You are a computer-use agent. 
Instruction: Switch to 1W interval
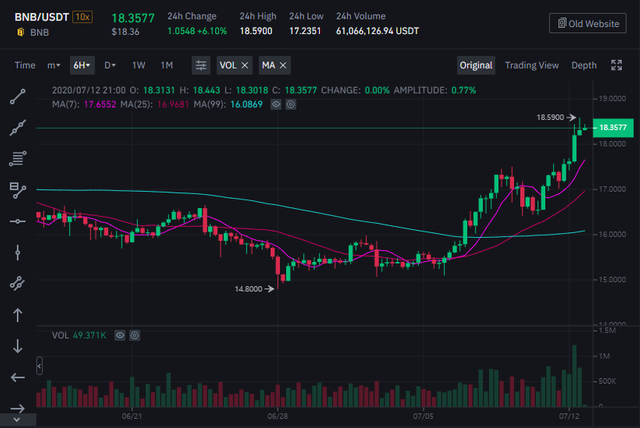(139, 65)
